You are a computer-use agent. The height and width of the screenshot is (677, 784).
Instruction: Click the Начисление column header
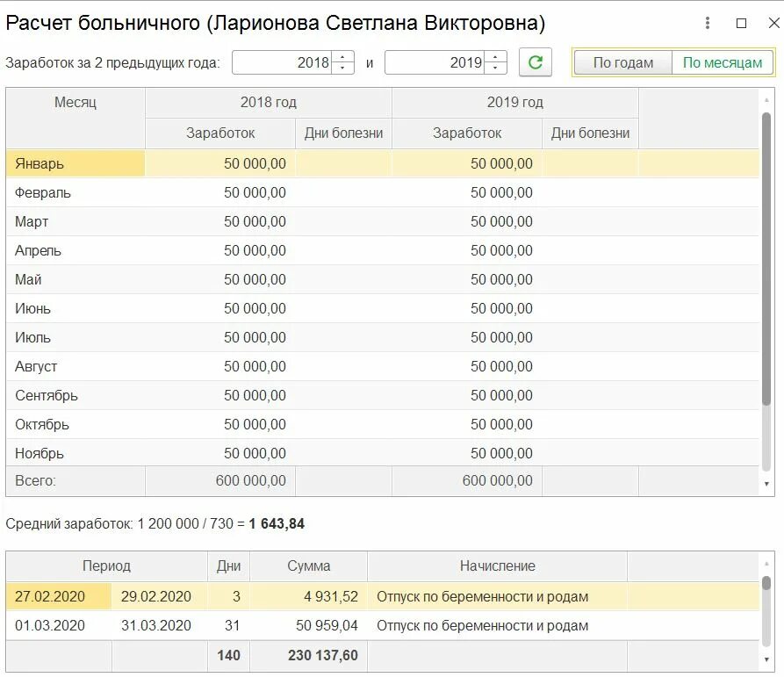coord(497,566)
